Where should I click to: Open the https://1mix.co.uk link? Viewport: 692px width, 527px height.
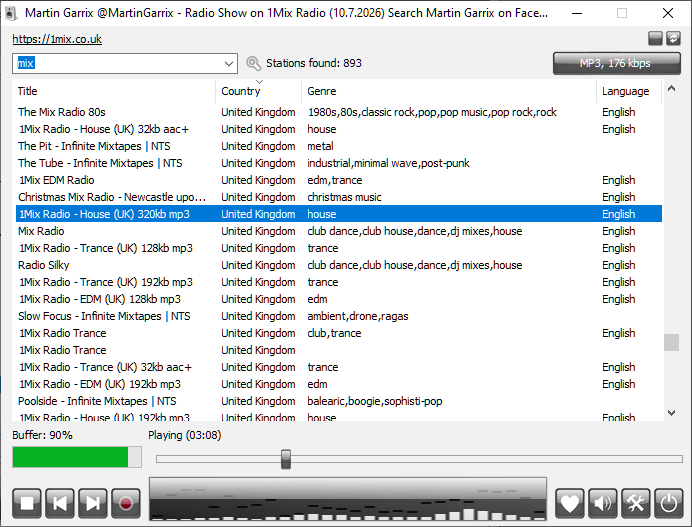[57, 39]
